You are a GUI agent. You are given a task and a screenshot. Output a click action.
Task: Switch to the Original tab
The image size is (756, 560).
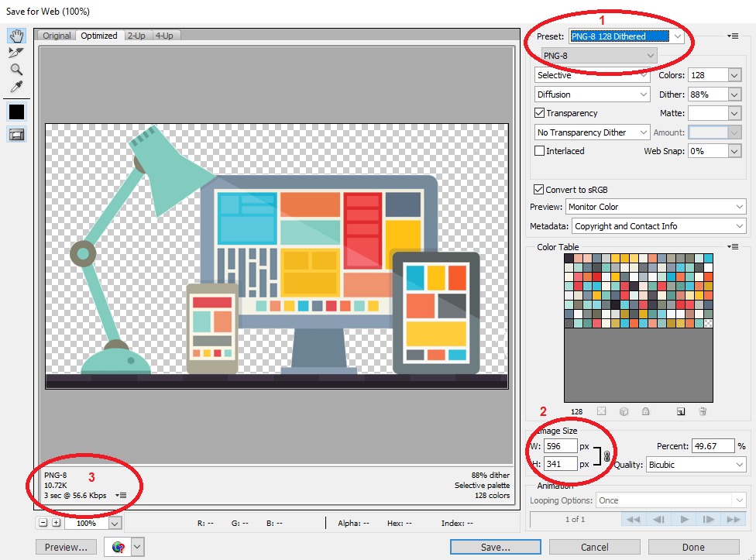(x=57, y=36)
